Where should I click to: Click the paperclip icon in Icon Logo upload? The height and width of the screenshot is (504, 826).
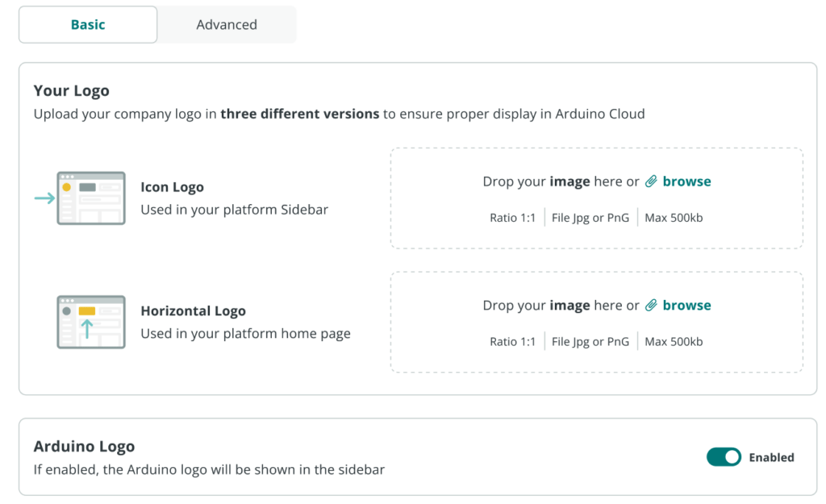(x=651, y=181)
